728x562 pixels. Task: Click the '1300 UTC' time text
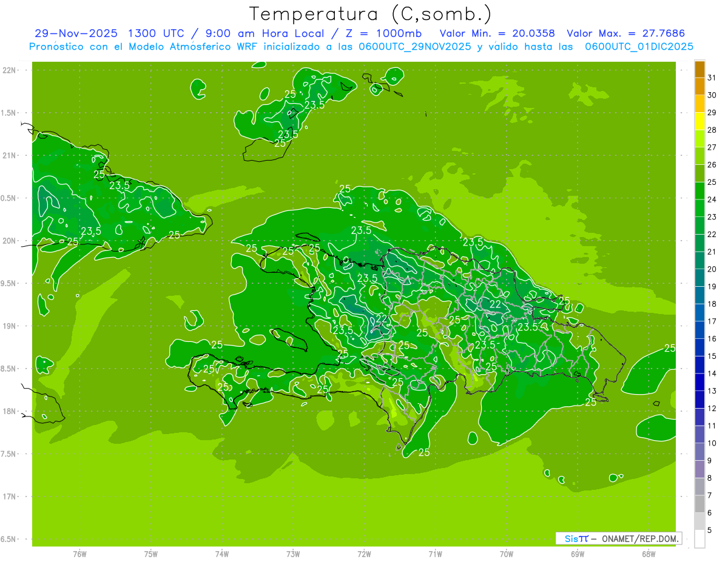[157, 33]
